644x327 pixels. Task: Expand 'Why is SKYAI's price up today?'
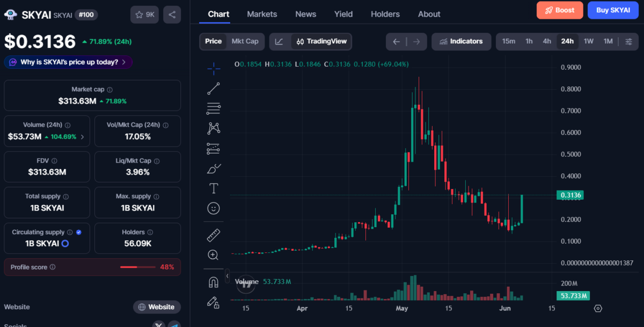click(68, 62)
